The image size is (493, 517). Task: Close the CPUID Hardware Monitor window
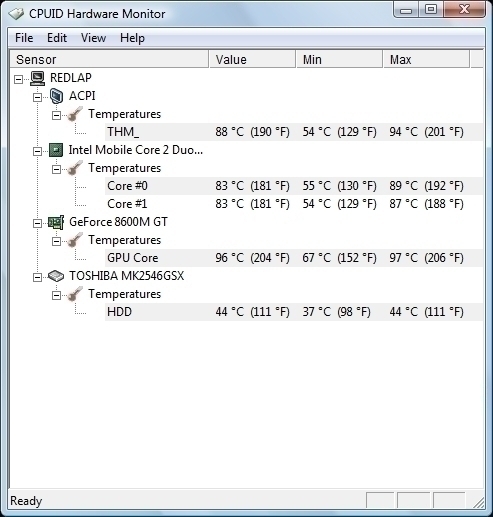(x=464, y=9)
